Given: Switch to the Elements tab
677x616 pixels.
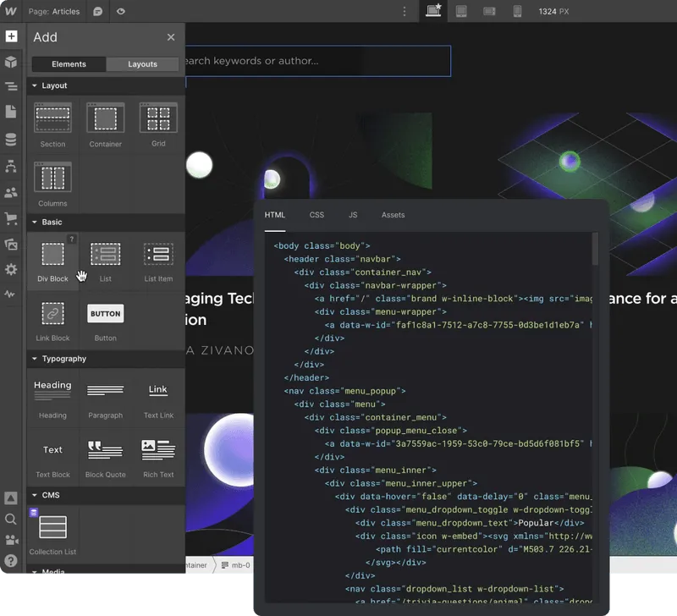Looking at the screenshot, I should click(69, 64).
